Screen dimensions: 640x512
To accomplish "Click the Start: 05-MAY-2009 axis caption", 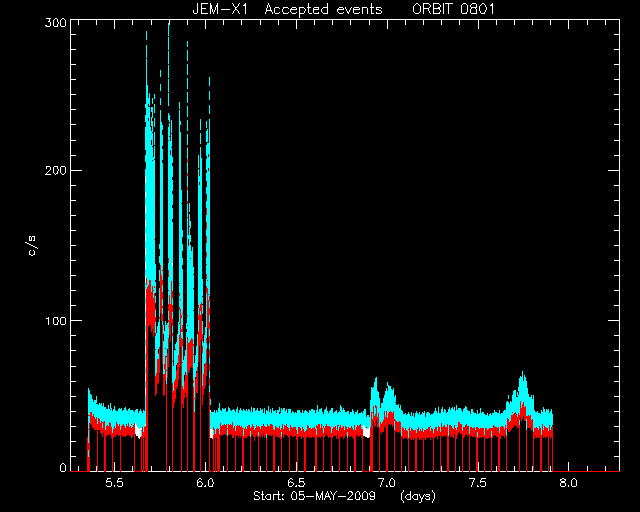I will click(314, 496).
